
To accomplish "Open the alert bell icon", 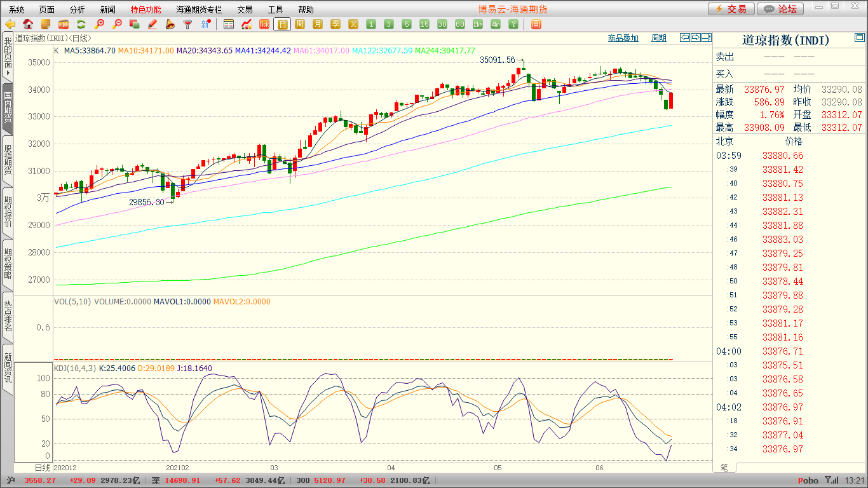I will click(170, 24).
